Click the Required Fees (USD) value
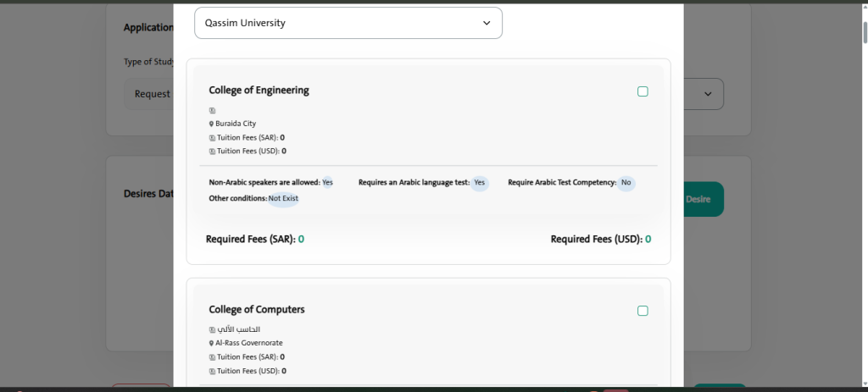 coord(648,240)
